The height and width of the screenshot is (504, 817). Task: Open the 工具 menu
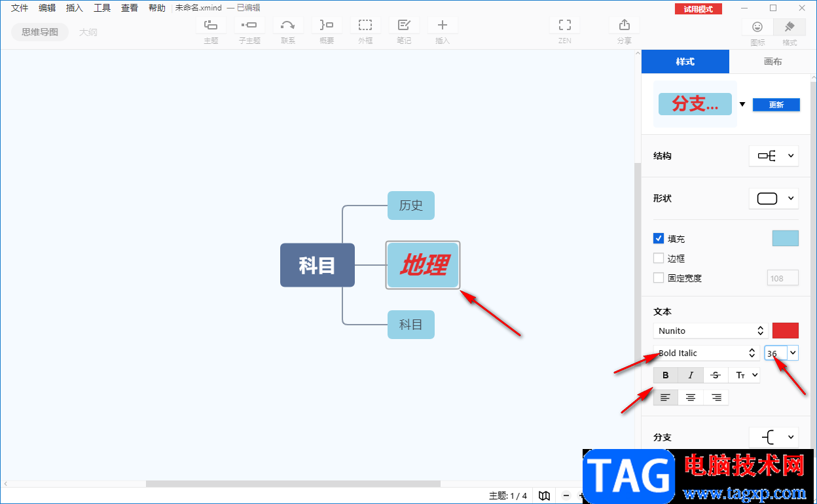tap(102, 8)
